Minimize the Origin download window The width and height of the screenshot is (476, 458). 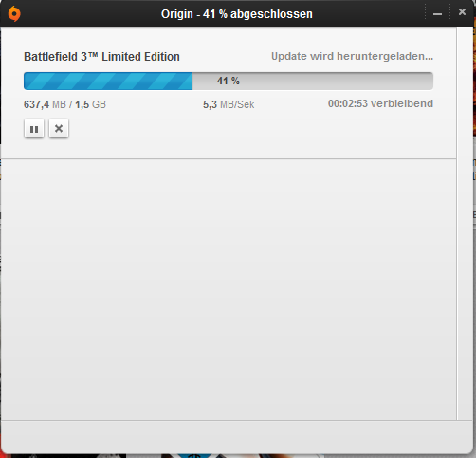(x=437, y=14)
